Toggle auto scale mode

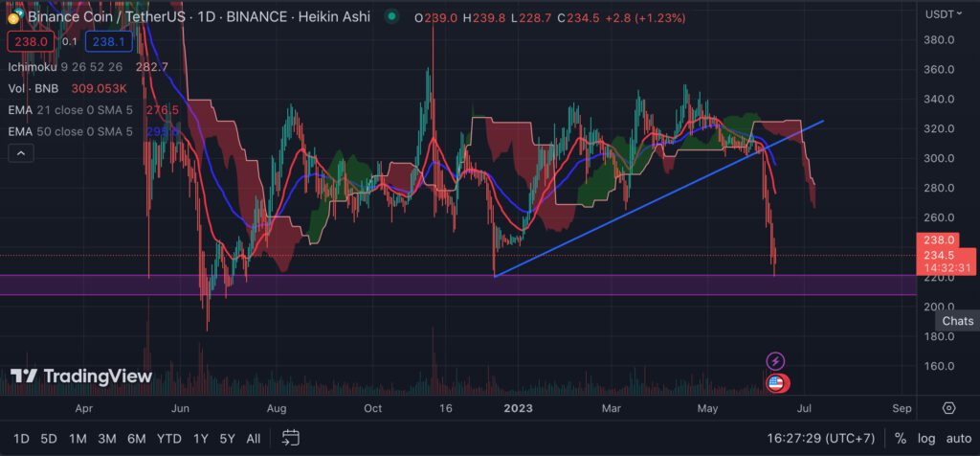(x=958, y=439)
